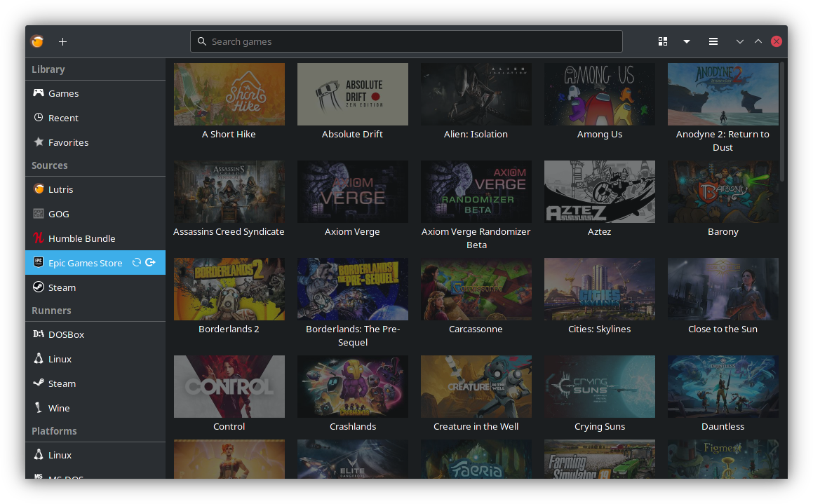Select Linux runner under Runners
The width and height of the screenshot is (813, 504).
(95, 358)
